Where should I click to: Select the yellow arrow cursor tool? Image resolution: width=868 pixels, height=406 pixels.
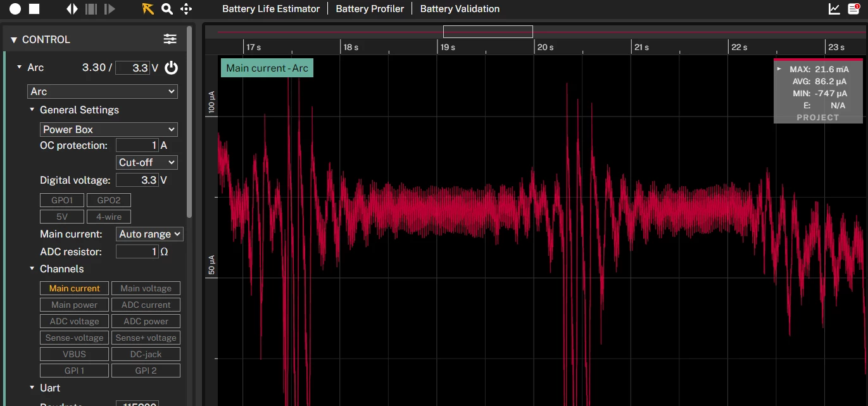point(148,9)
